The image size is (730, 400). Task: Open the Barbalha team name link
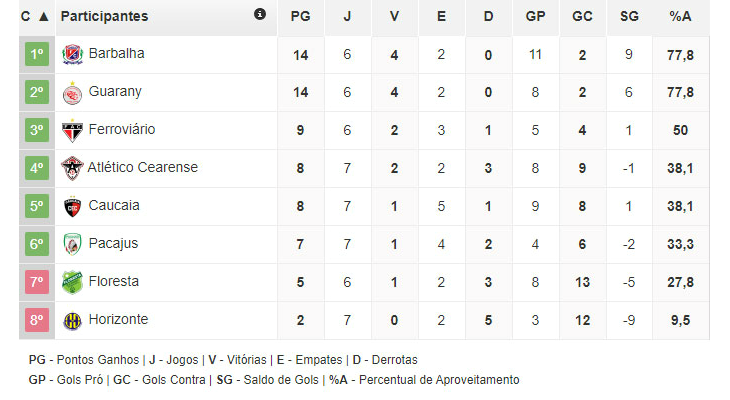pyautogui.click(x=116, y=53)
